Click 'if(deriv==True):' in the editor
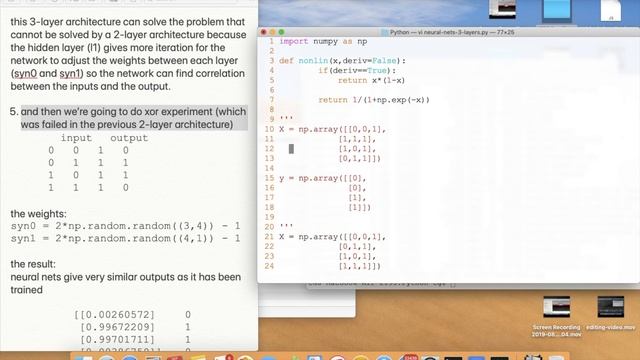Viewport: 640px width, 360px height. pyautogui.click(x=357, y=71)
